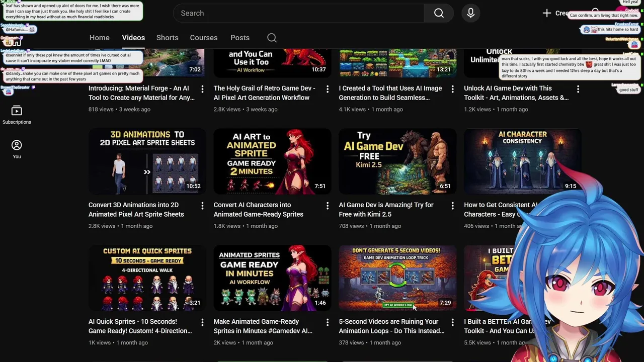Screen dimensions: 644x362
Task: Click the '2.8K views • 3 weeks ago' text
Action: (245, 109)
